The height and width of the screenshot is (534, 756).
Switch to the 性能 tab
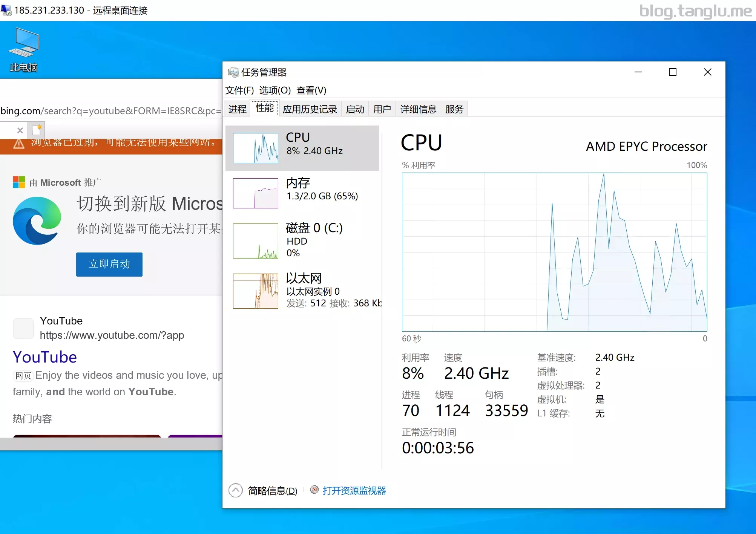click(x=265, y=108)
